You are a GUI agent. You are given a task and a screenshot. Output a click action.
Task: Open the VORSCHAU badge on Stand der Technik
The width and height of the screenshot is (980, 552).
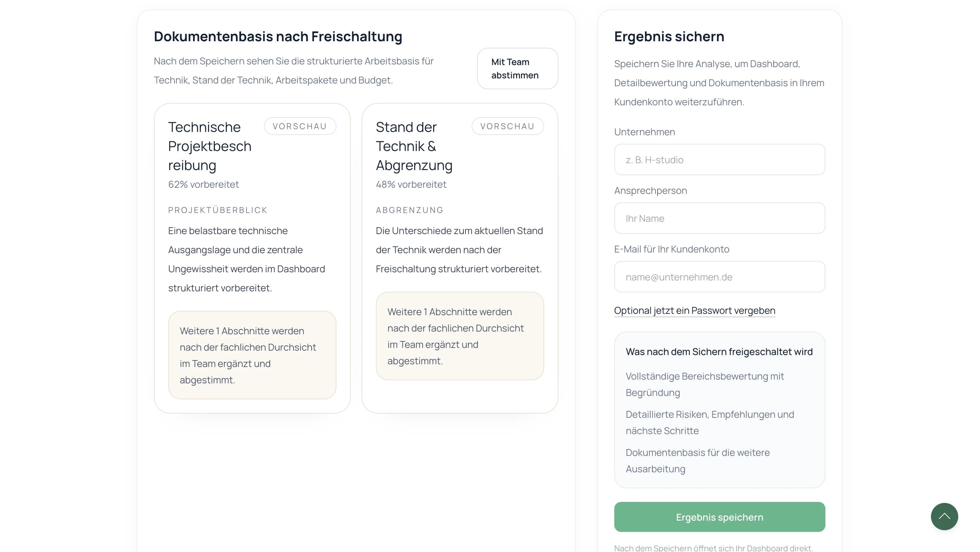pos(508,126)
